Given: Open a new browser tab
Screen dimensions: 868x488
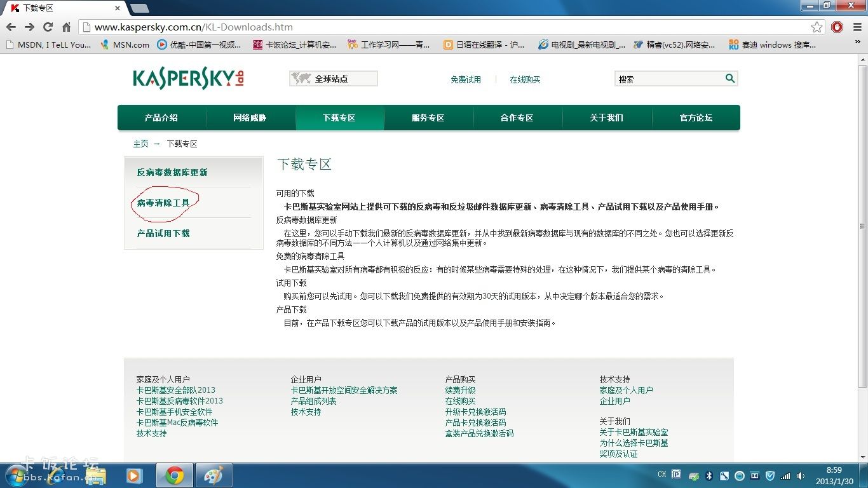Looking at the screenshot, I should 140,8.
